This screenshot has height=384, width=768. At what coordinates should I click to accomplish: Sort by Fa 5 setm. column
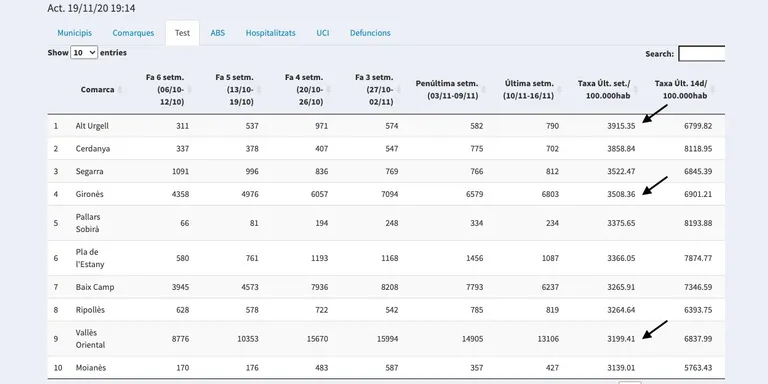pyautogui.click(x=234, y=90)
